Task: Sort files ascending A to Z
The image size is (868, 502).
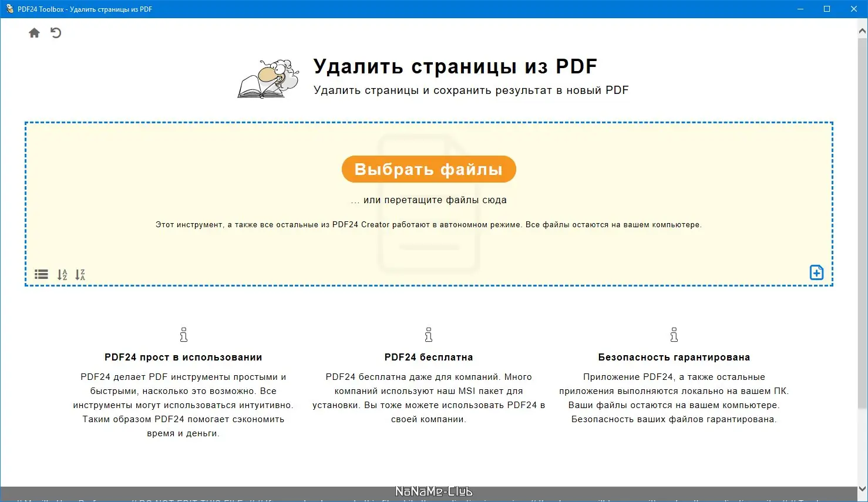Action: pos(62,274)
